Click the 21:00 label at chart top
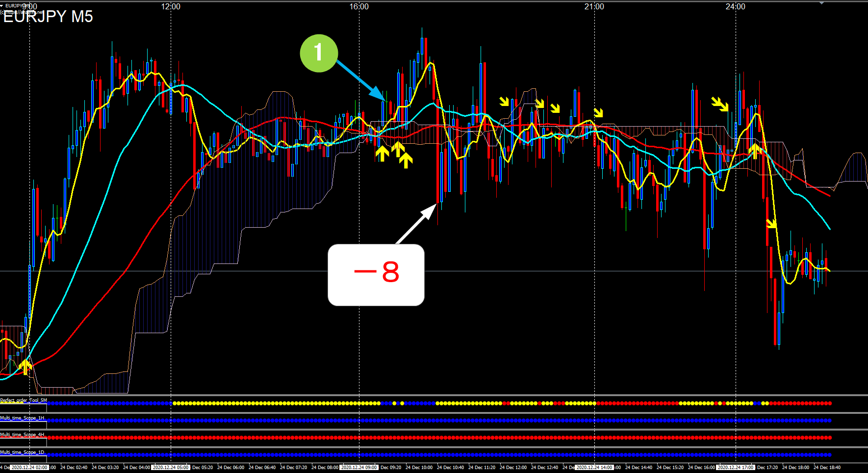 [594, 7]
